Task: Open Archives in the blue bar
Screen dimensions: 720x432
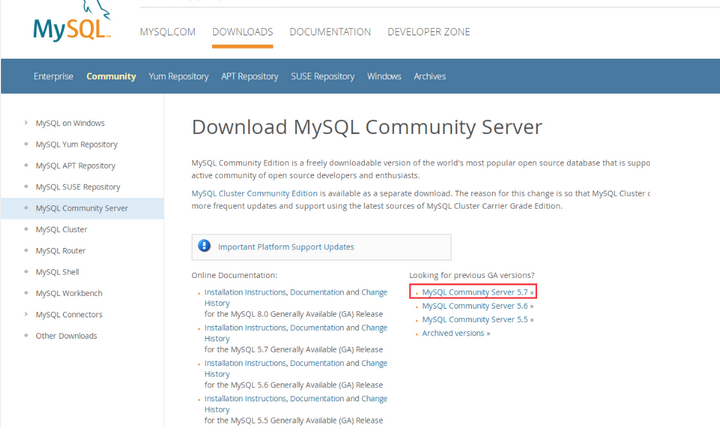Action: pos(430,76)
